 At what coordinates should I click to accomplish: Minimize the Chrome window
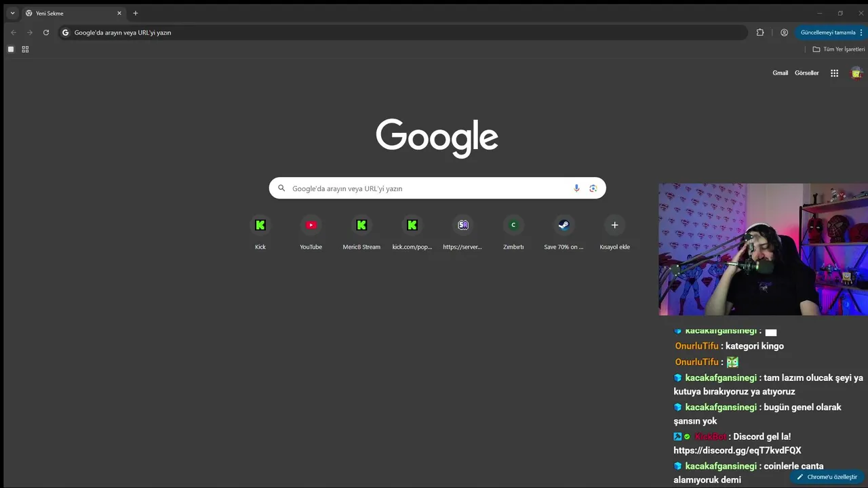[819, 13]
